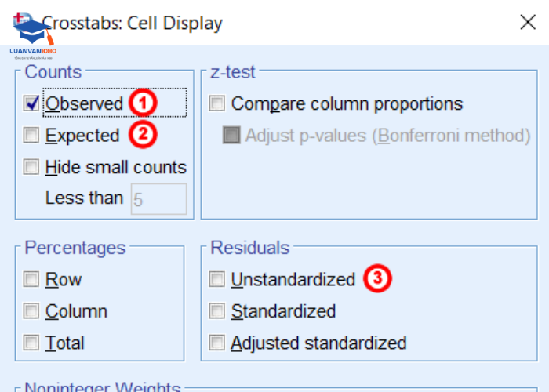The height and width of the screenshot is (392, 549).
Task: Click the Crosstabs: Cell Display title text
Action: 133,24
